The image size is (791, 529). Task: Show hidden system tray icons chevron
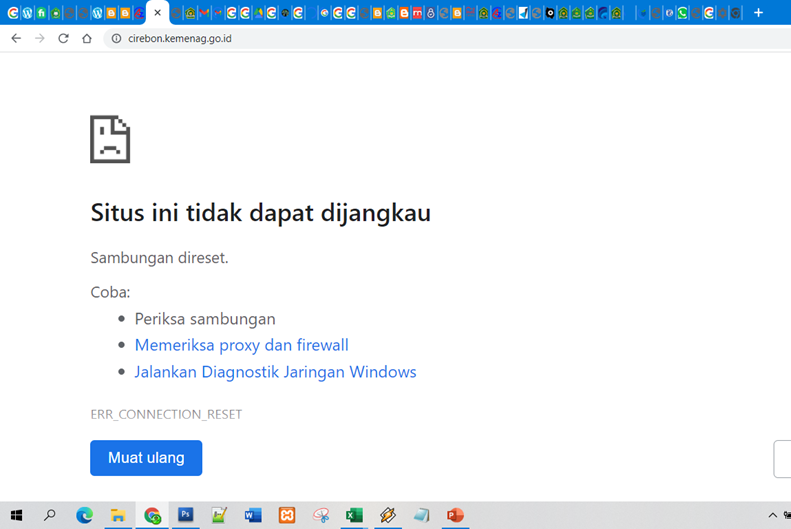click(772, 515)
